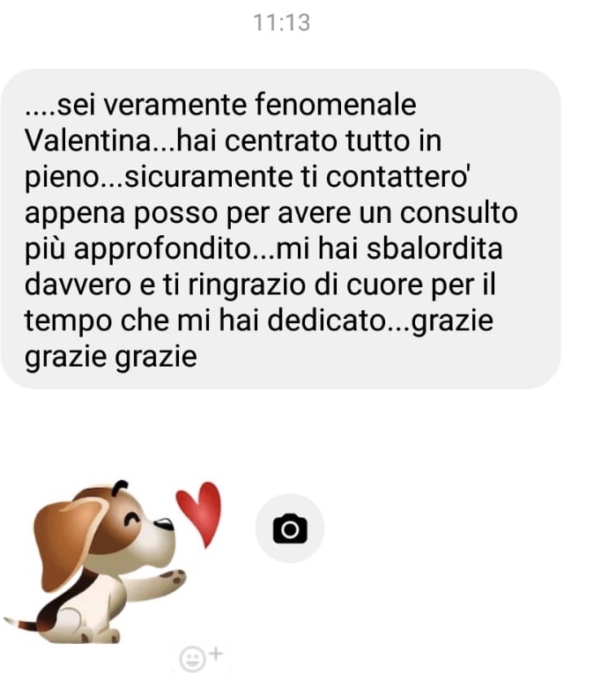Click the word "contattero'" in message
Viewport: 616px width, 673px height.
point(398,176)
